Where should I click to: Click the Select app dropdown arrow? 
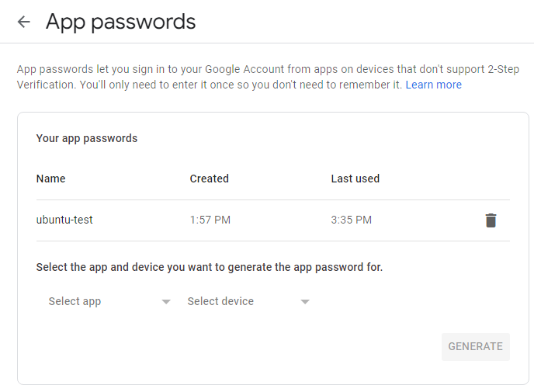165,302
